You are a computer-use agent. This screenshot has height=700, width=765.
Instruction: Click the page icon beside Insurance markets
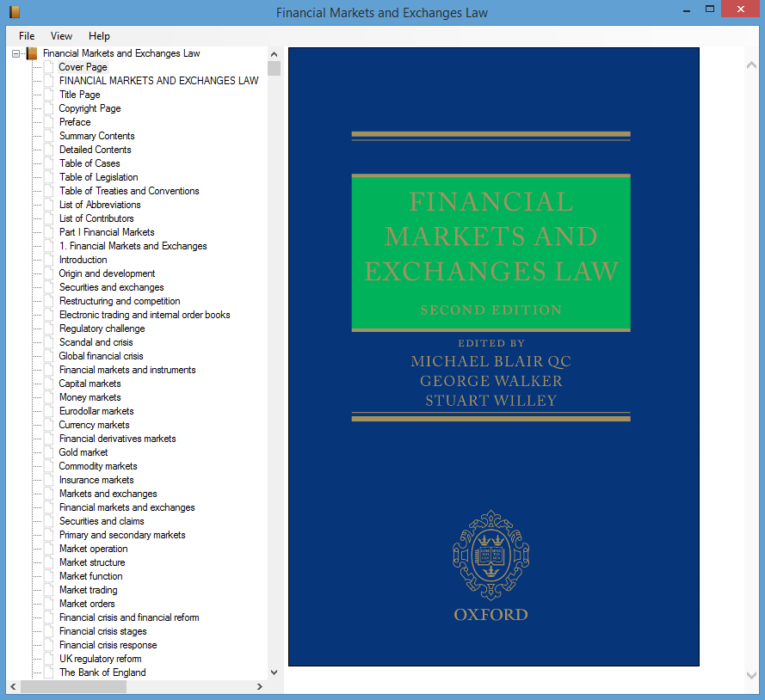tap(49, 480)
